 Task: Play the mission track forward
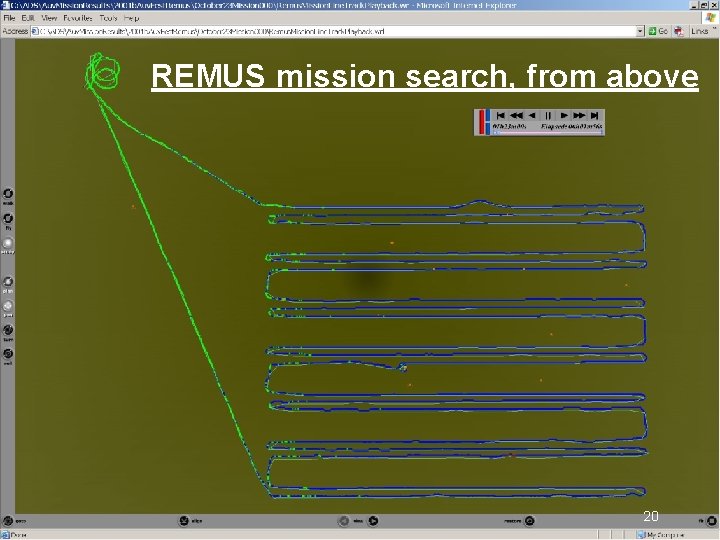tap(564, 115)
